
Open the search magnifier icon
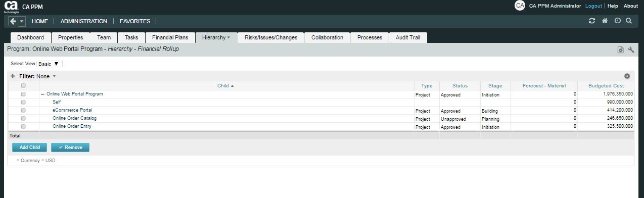(x=629, y=21)
